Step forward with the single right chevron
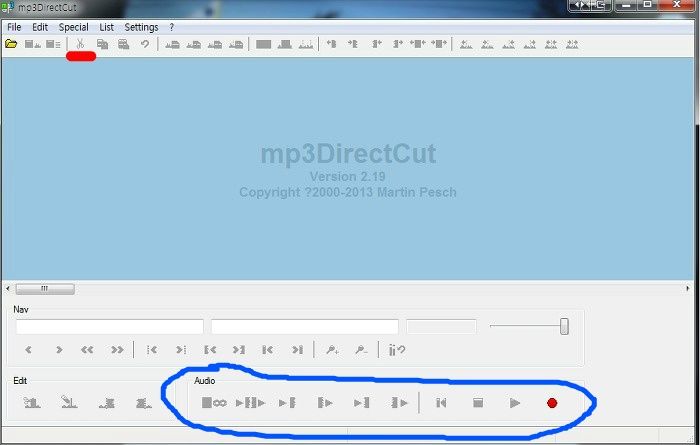This screenshot has height=445, width=700. tap(58, 350)
